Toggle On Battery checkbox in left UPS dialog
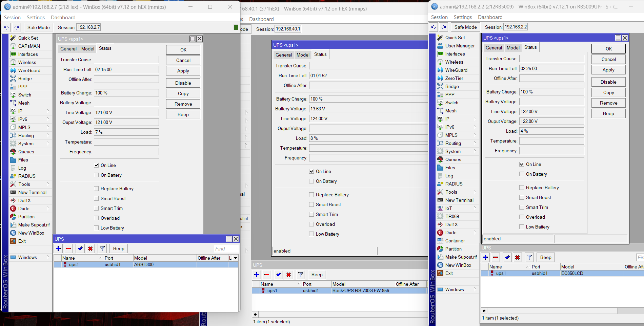 96,175
